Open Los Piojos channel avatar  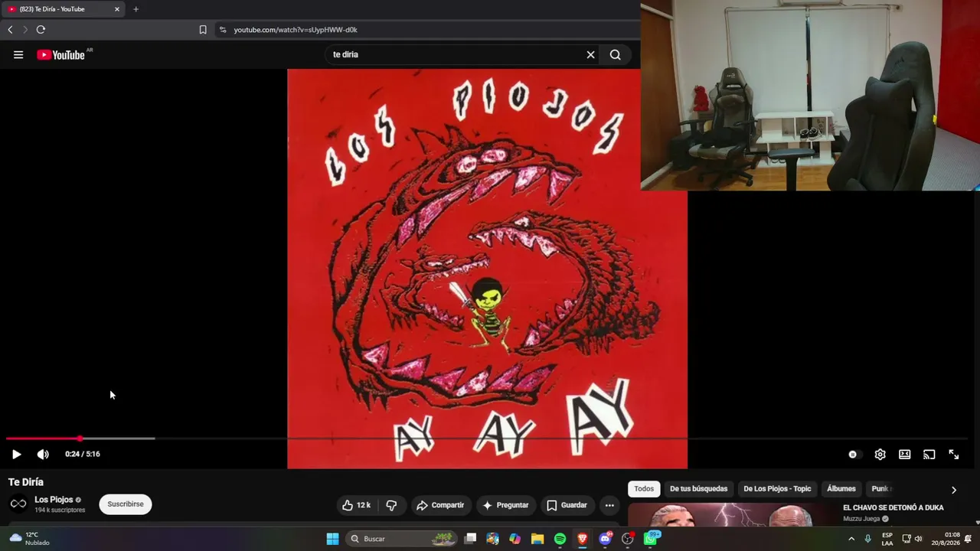[18, 504]
